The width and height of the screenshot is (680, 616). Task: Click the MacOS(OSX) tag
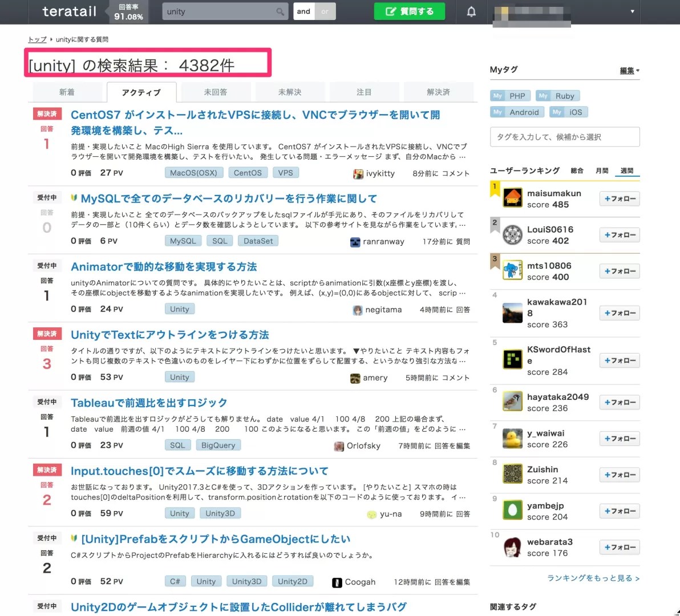coord(194,172)
